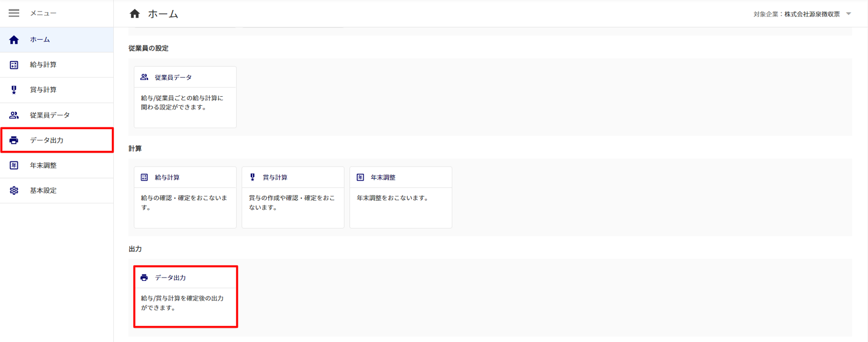
Task: Click company name 株式会社源泉徴収票
Action: click(x=812, y=14)
